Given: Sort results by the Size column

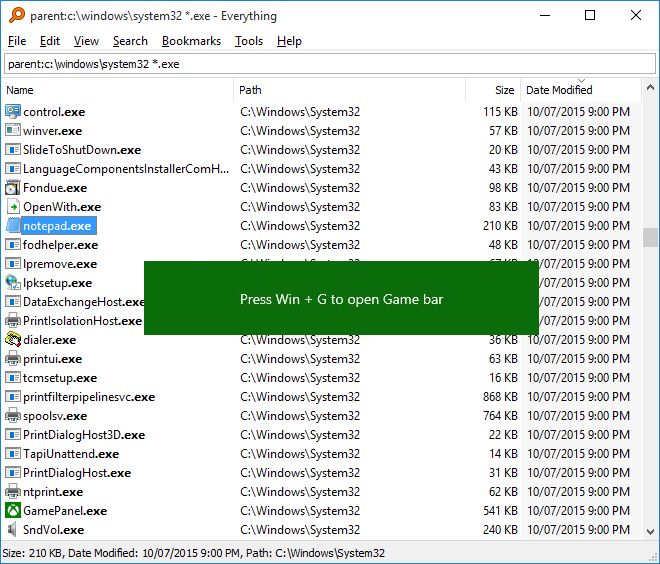Looking at the screenshot, I should [x=493, y=90].
